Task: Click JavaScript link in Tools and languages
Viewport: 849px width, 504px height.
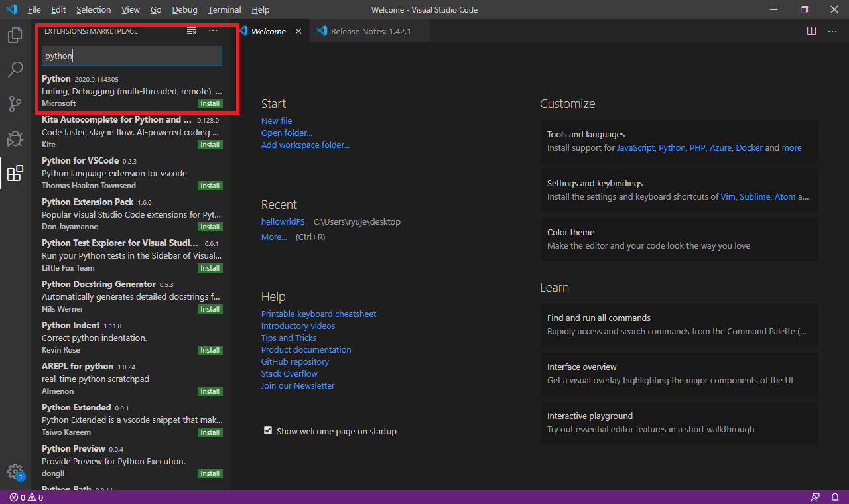Action: 635,147
